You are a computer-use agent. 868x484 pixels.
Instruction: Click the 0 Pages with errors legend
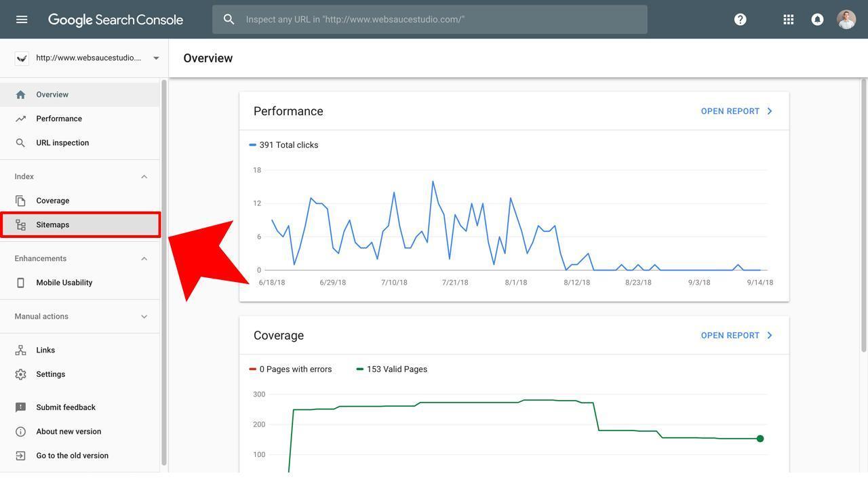tap(290, 369)
